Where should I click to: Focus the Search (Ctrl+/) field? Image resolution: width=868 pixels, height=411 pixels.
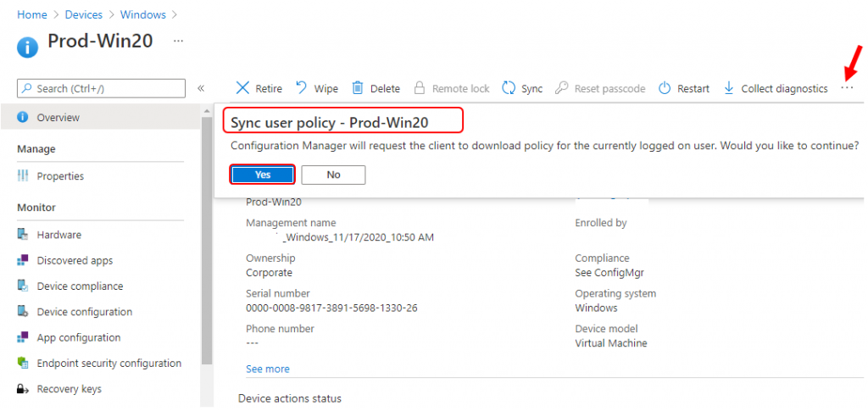point(102,88)
